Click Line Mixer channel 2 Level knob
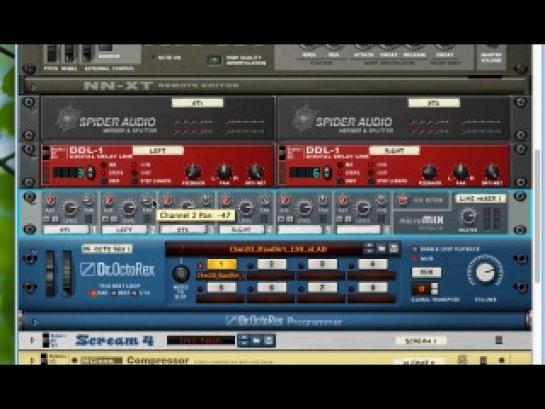The width and height of the screenshot is (545, 409). [128, 209]
